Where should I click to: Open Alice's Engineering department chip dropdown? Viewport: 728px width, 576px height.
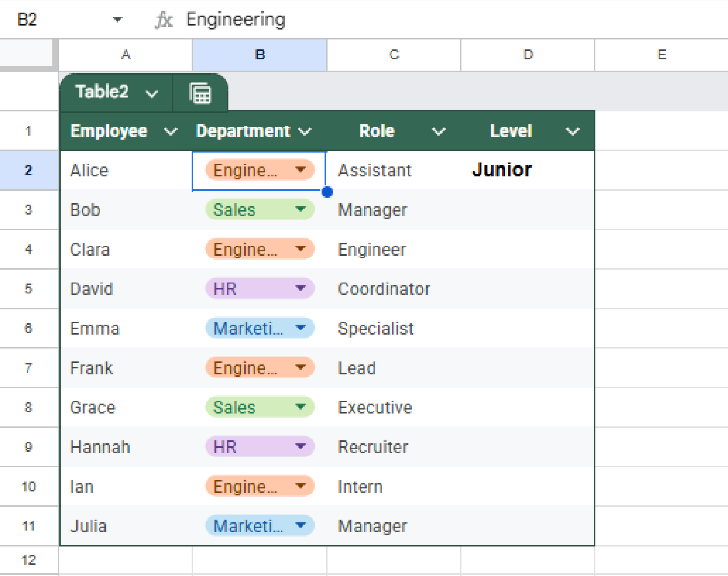tap(301, 170)
